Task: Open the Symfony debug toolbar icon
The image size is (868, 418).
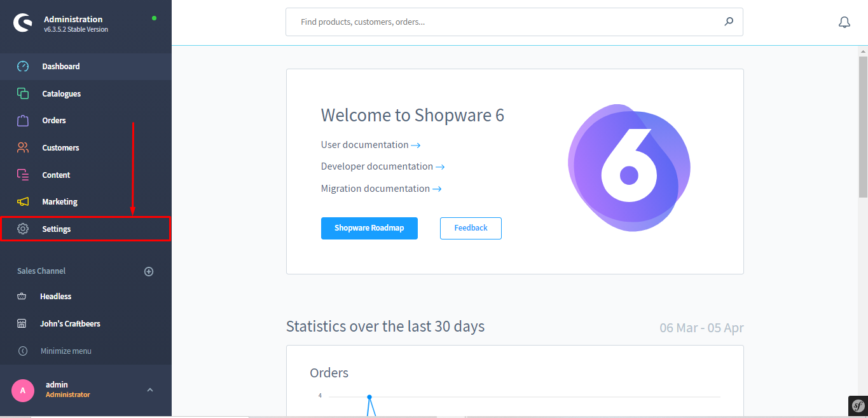Action: (x=858, y=406)
